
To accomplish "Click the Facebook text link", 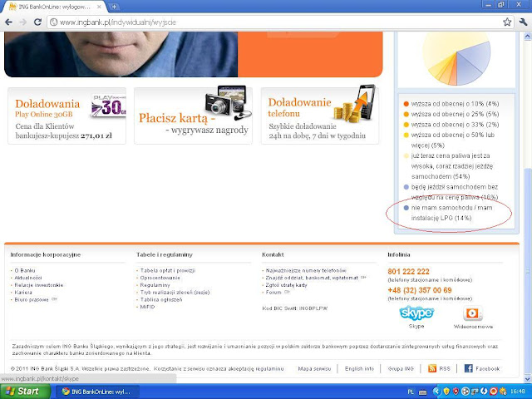I will tap(488, 368).
